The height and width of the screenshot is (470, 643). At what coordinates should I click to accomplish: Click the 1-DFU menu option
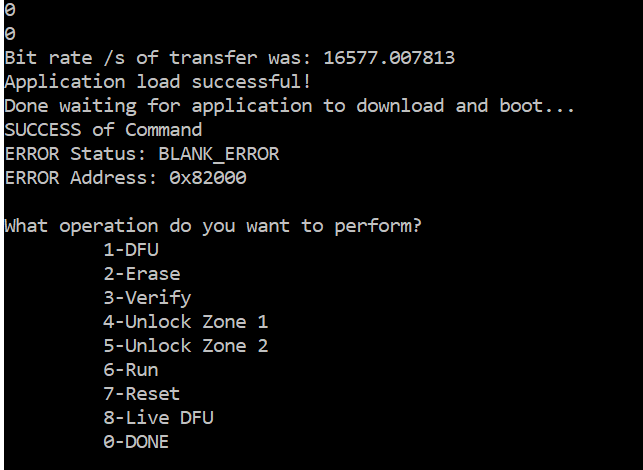pos(131,250)
